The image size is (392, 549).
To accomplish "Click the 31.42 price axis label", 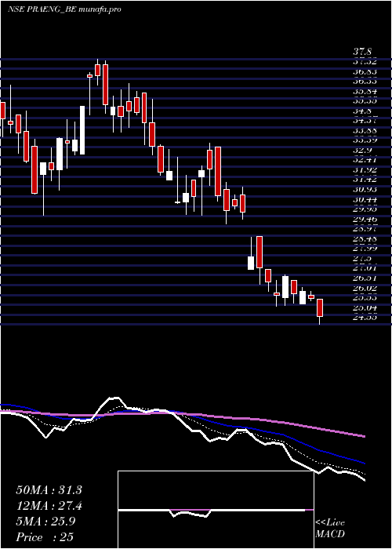I will tap(365, 180).
